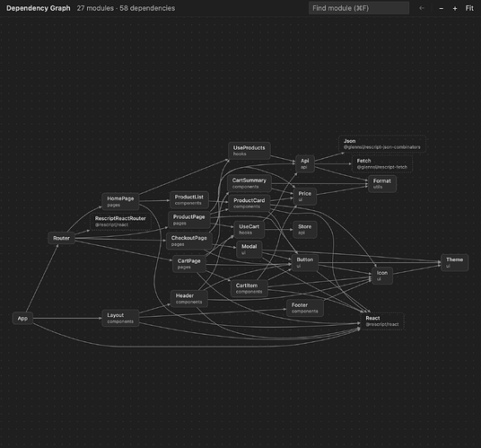Select the Price ui node
481x448 pixels.
point(305,197)
